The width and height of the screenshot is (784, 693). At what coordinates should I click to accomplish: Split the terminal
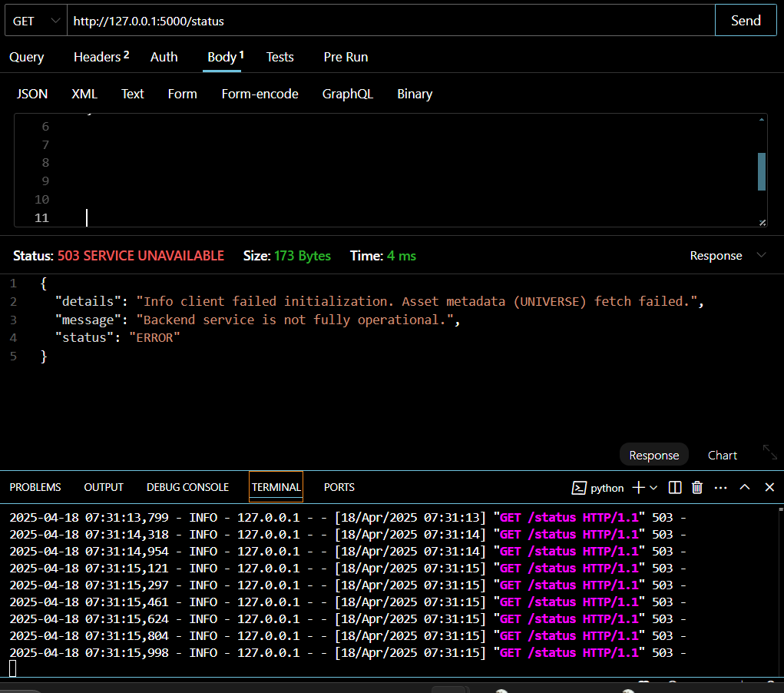pos(674,487)
